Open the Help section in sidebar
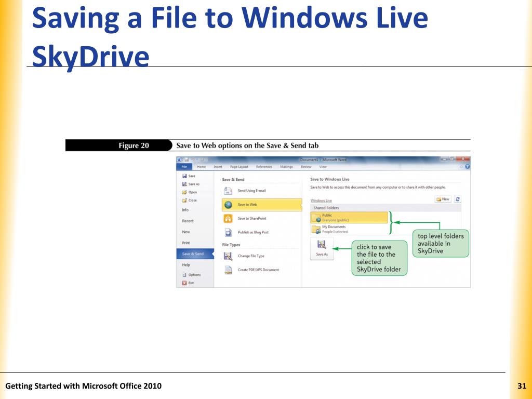Screen dimensions: 532x399 click(x=186, y=264)
